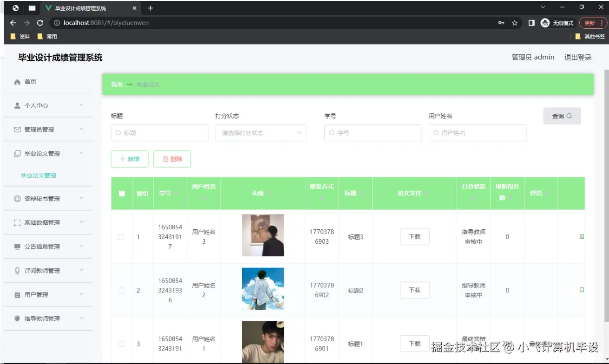This screenshot has height=364, width=609.
Task: Sort by the 论文文件 column sort arrows
Action: [x=426, y=194]
